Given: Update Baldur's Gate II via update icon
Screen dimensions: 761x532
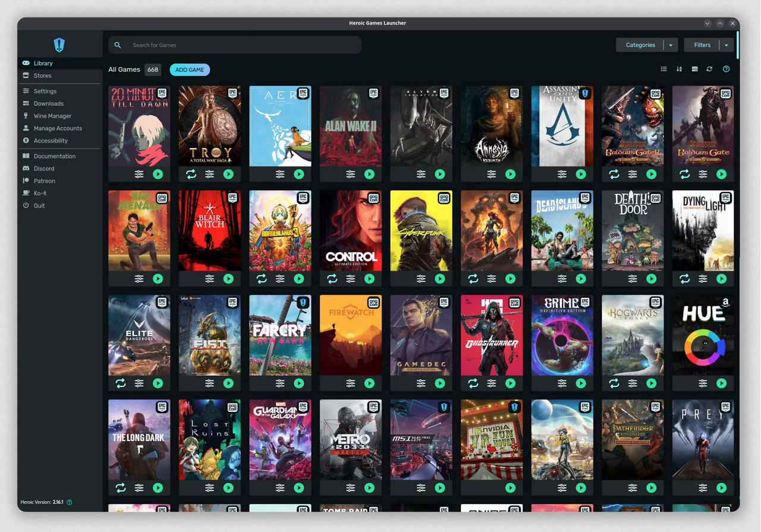Looking at the screenshot, I should click(x=614, y=174).
